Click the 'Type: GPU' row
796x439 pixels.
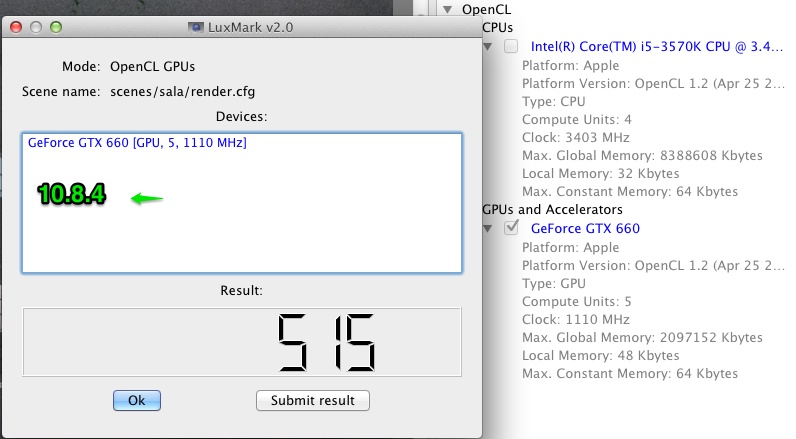tap(554, 284)
